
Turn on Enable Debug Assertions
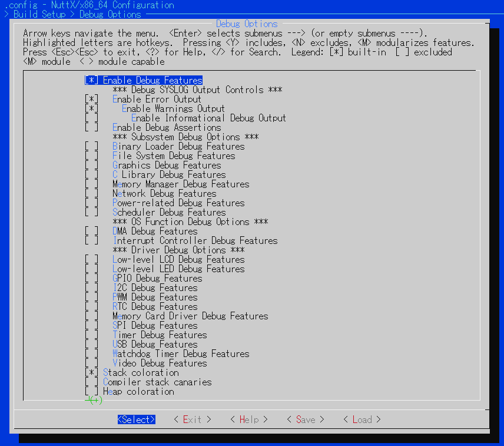tap(92, 127)
